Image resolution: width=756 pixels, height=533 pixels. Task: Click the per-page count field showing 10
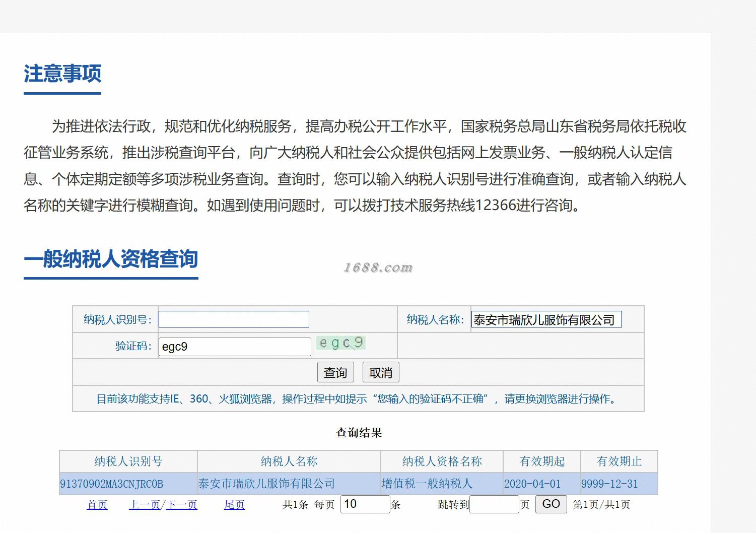pos(365,504)
